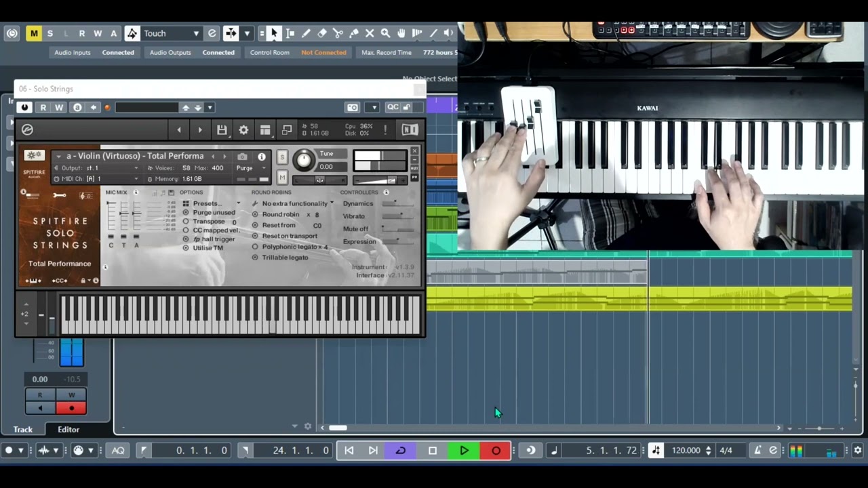Screen dimensions: 868x488
Task: Click the AQ button in transport
Action: 118,450
